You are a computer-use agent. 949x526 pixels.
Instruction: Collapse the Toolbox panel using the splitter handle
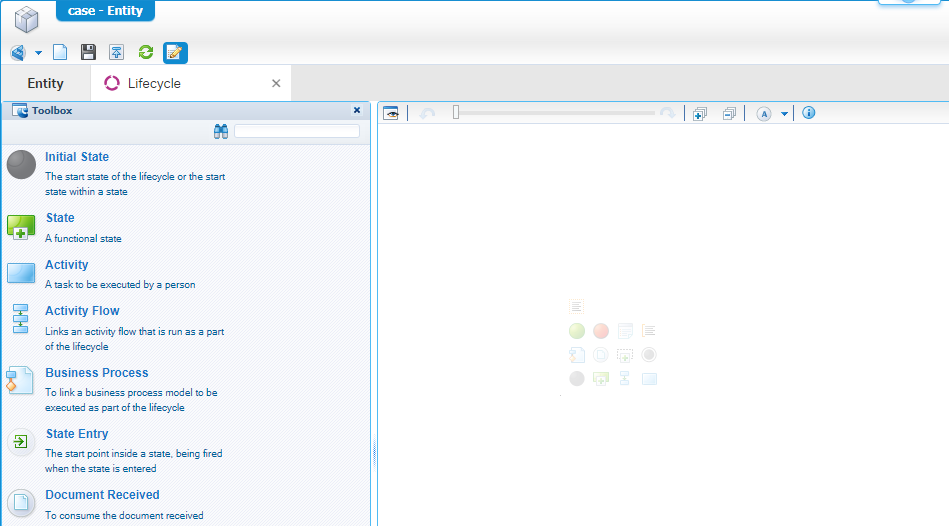point(374,454)
